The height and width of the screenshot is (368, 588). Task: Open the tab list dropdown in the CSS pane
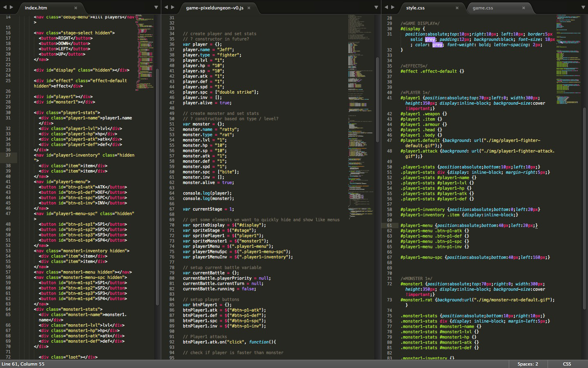[x=582, y=7]
